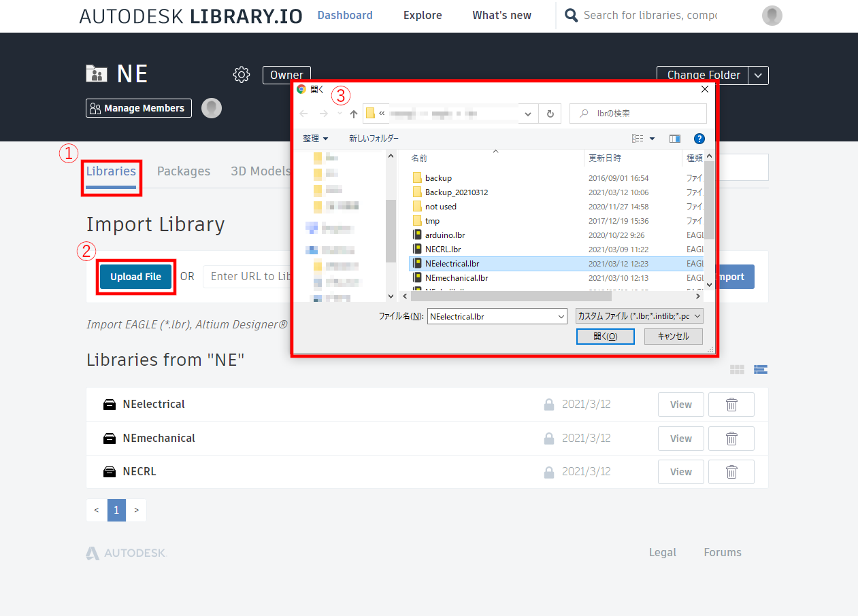Click the NEelectrical library drawer icon
The image size is (858, 616).
tap(110, 405)
